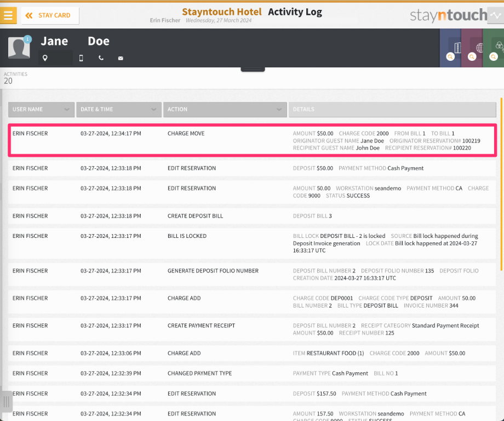Click the orange vertical scrollbar

click(x=501, y=184)
